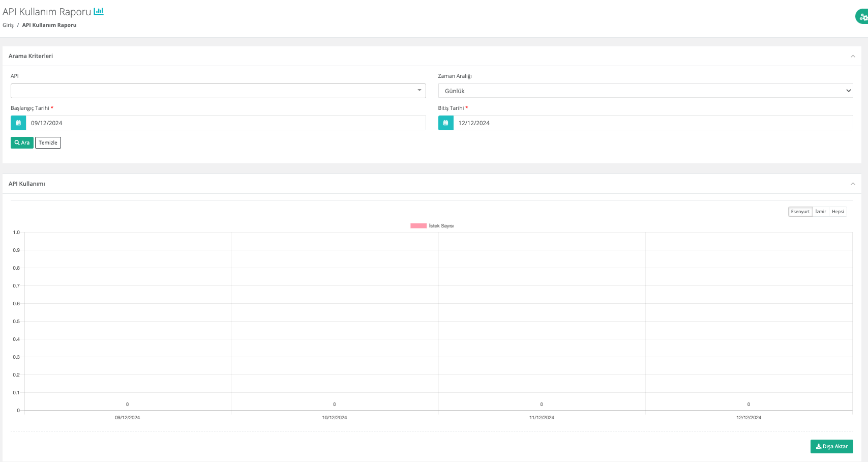Select the Hepsi filter tab
The image size is (868, 462).
(838, 212)
